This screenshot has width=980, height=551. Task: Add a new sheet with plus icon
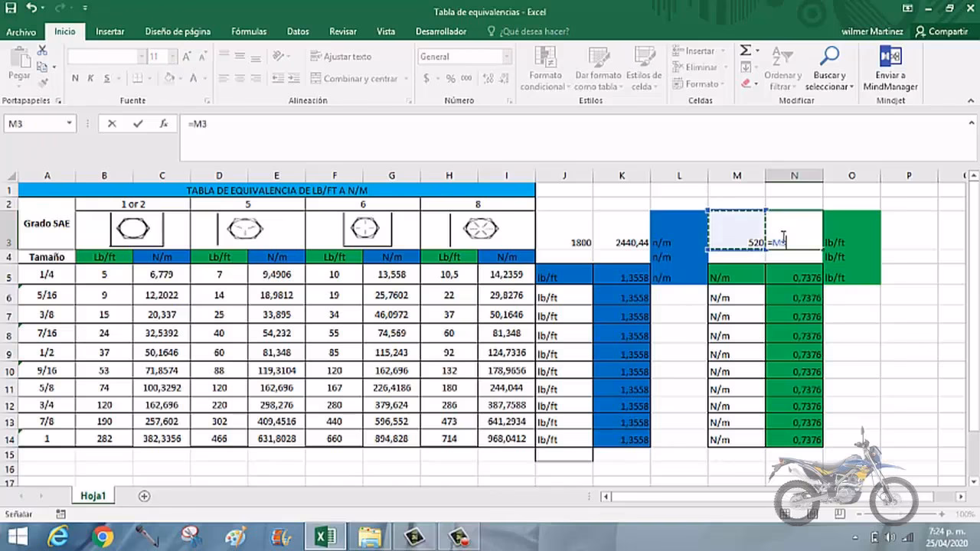(x=144, y=496)
